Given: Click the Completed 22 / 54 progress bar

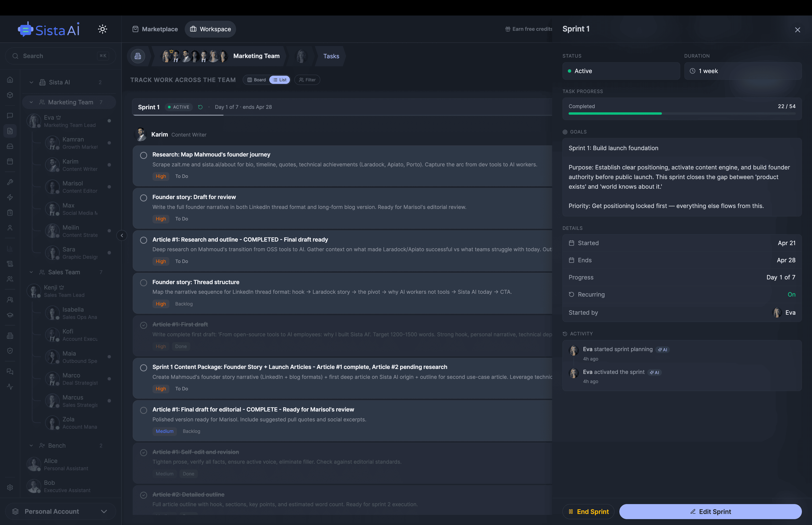Looking at the screenshot, I should (x=682, y=114).
